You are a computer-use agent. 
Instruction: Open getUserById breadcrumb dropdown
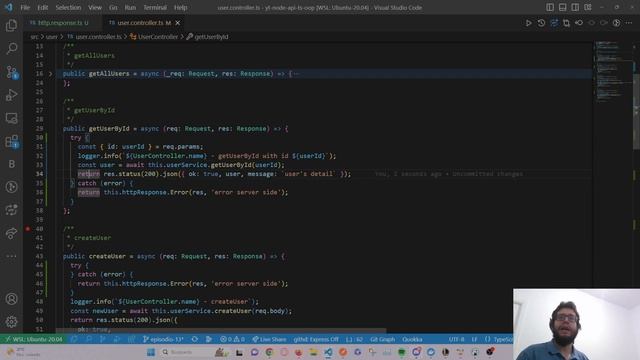click(208, 37)
